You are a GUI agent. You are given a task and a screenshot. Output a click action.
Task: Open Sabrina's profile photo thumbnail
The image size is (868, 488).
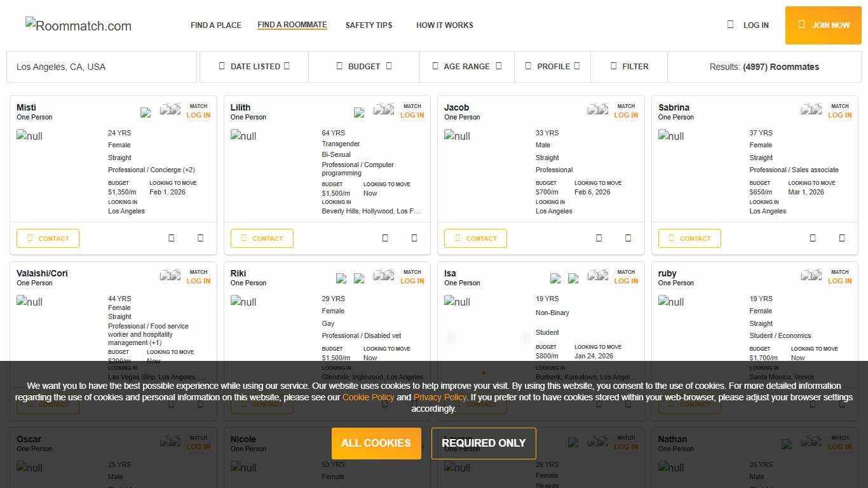(x=671, y=136)
